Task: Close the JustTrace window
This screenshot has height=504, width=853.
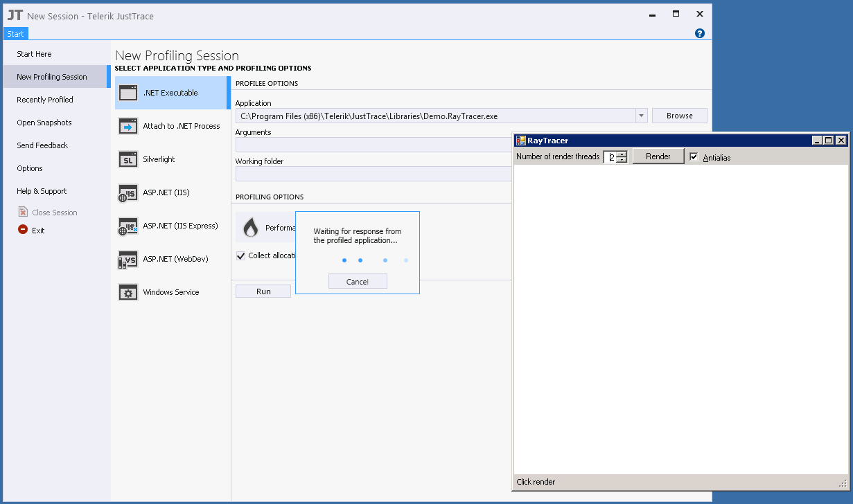Action: [700, 14]
